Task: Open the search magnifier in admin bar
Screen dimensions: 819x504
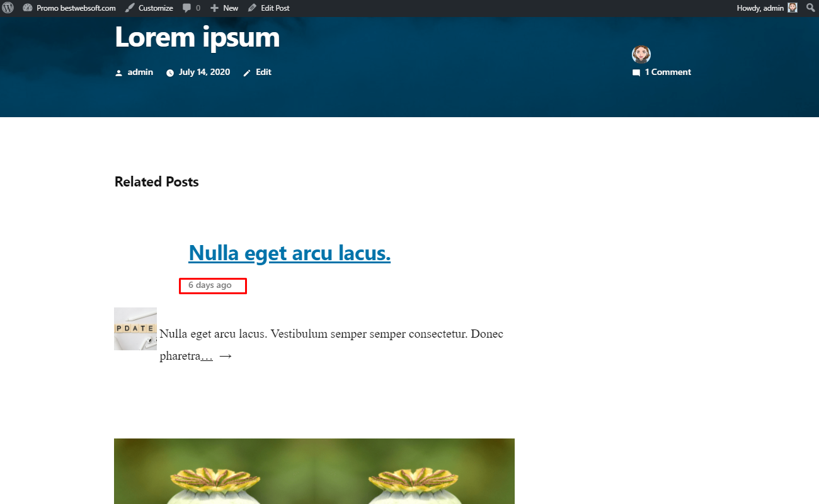Action: click(810, 8)
